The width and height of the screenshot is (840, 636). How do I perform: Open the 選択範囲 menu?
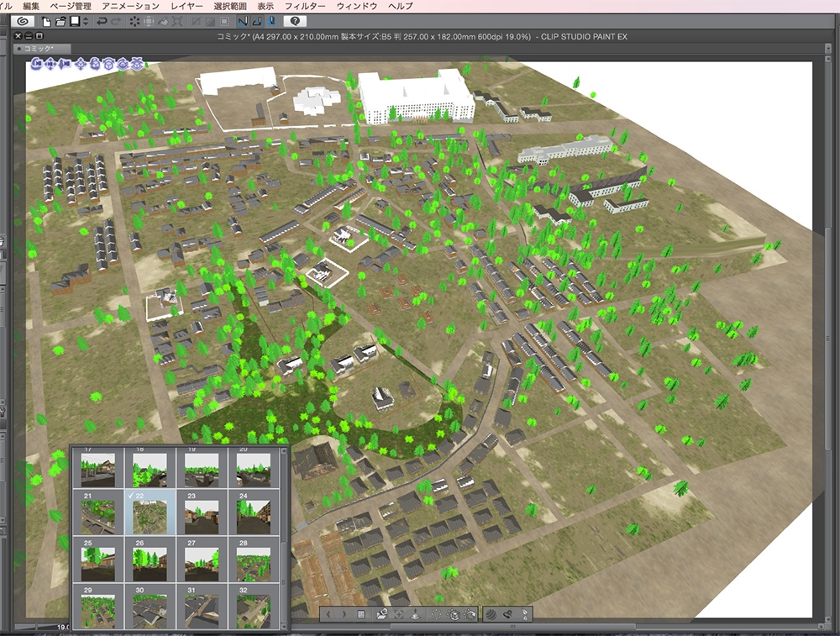(230, 6)
